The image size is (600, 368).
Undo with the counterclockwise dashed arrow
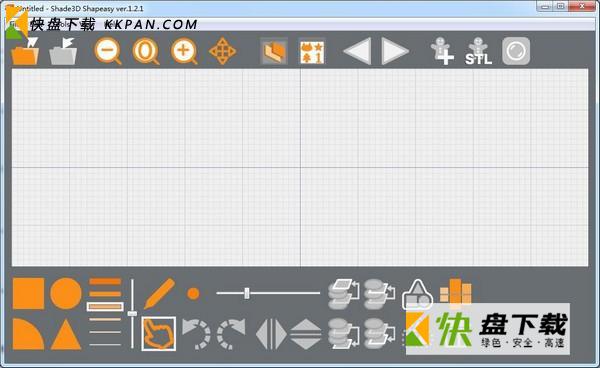[196, 334]
